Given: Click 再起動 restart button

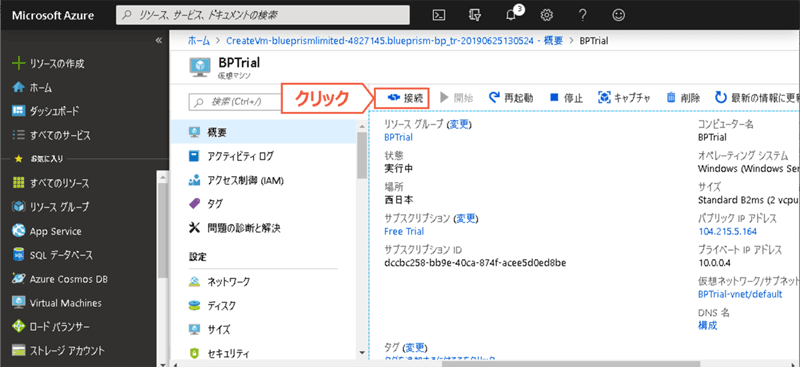Looking at the screenshot, I should pyautogui.click(x=511, y=98).
